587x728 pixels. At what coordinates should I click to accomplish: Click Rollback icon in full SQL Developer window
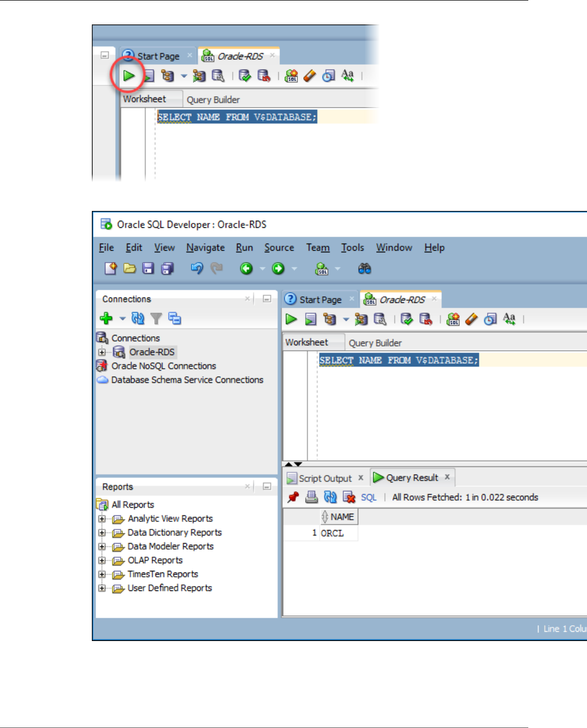[426, 319]
